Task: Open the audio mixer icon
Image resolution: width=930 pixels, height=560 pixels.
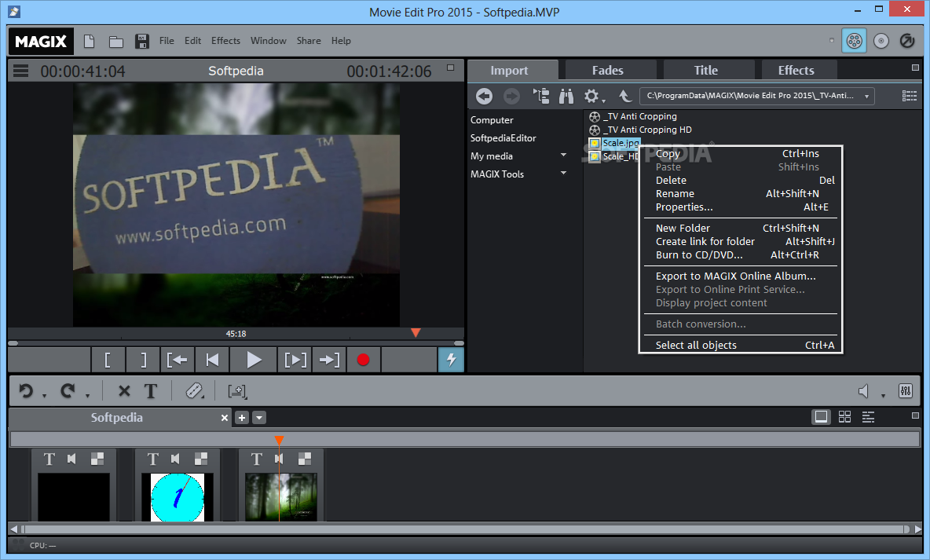Action: point(906,390)
